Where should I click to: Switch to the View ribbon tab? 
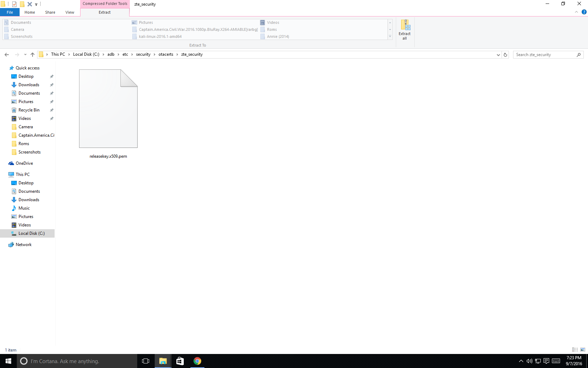(70, 12)
